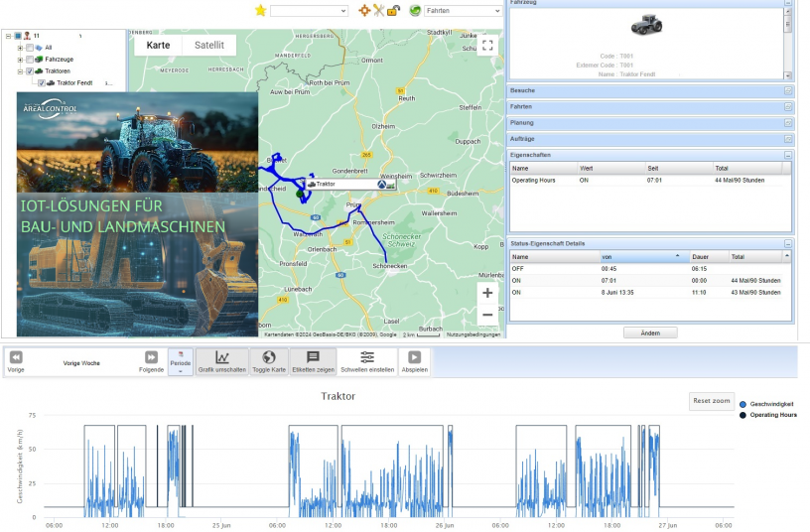Image resolution: width=810 pixels, height=532 pixels.
Task: Go to Vorige period
Action: tap(16, 361)
